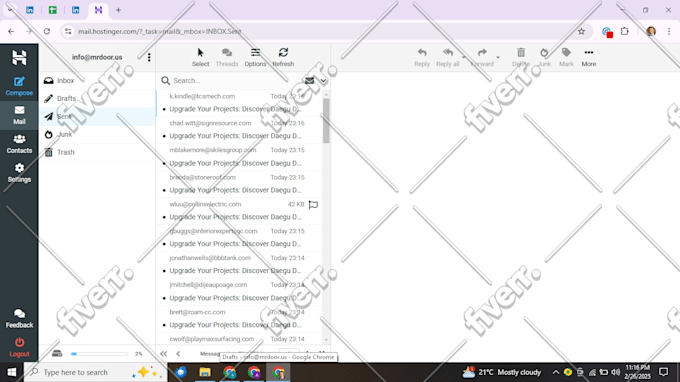Open list Options
The height and width of the screenshot is (382, 680).
coord(255,57)
